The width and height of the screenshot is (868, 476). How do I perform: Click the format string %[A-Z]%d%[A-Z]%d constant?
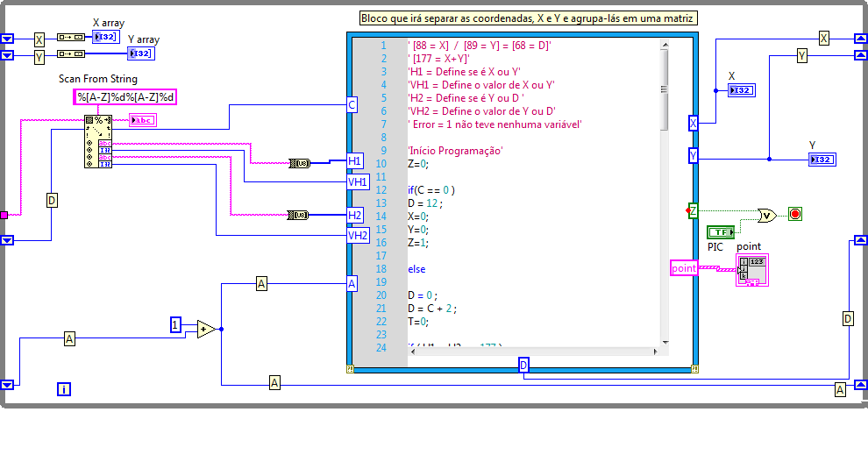click(x=126, y=97)
